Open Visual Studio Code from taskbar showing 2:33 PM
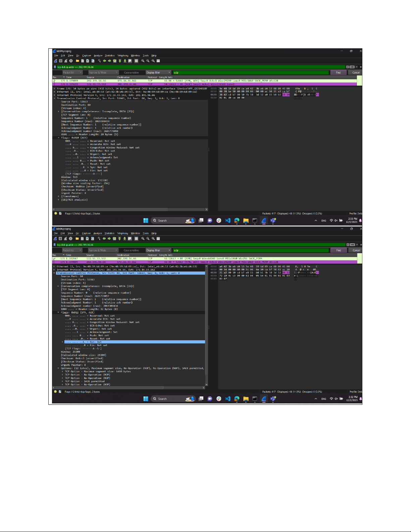 pyautogui.click(x=228, y=221)
